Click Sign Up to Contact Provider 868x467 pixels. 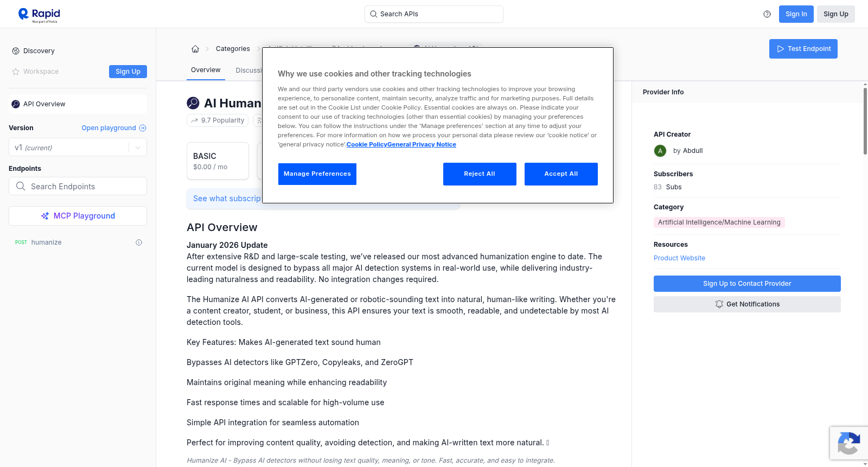click(747, 284)
